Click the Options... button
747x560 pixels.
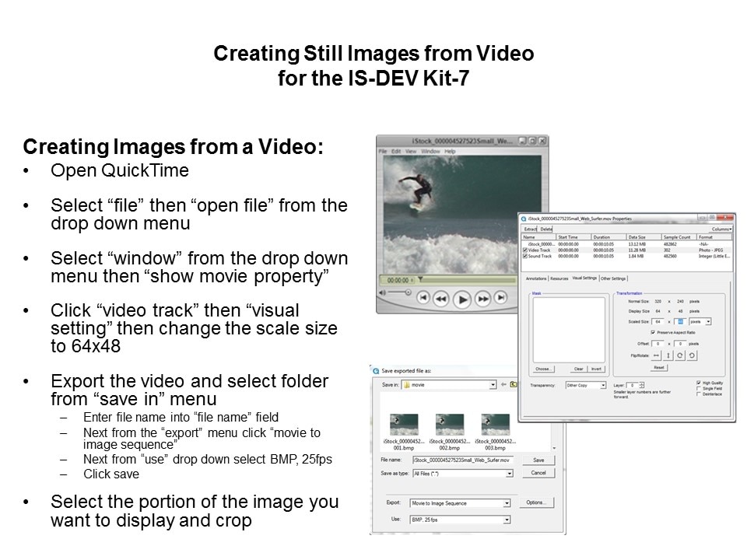pos(538,503)
